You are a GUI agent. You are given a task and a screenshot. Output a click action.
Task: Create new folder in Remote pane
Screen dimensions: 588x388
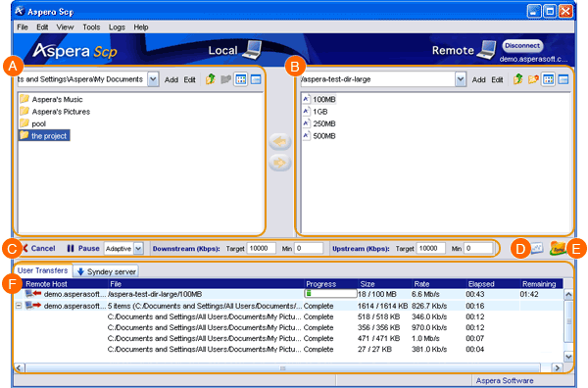pyautogui.click(x=533, y=79)
